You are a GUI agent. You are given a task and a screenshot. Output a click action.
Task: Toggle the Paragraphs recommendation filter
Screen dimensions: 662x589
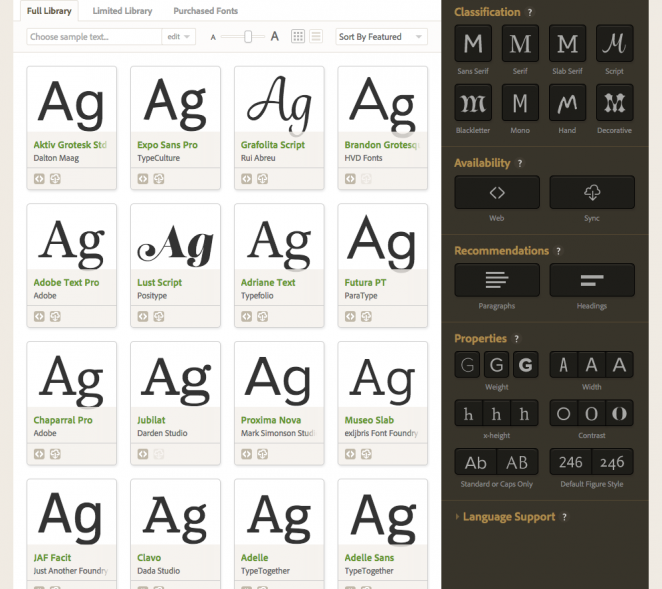497,280
